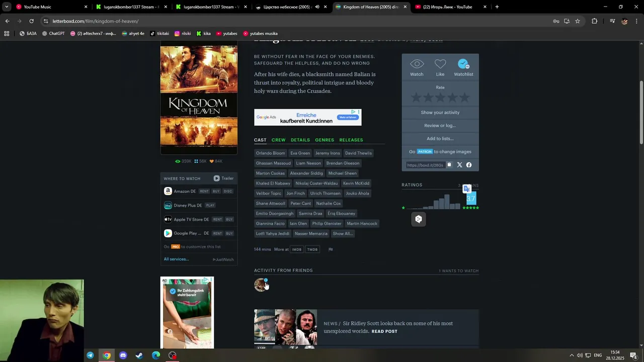Open Telegram from taskbar
The image size is (644, 362).
coord(90,355)
